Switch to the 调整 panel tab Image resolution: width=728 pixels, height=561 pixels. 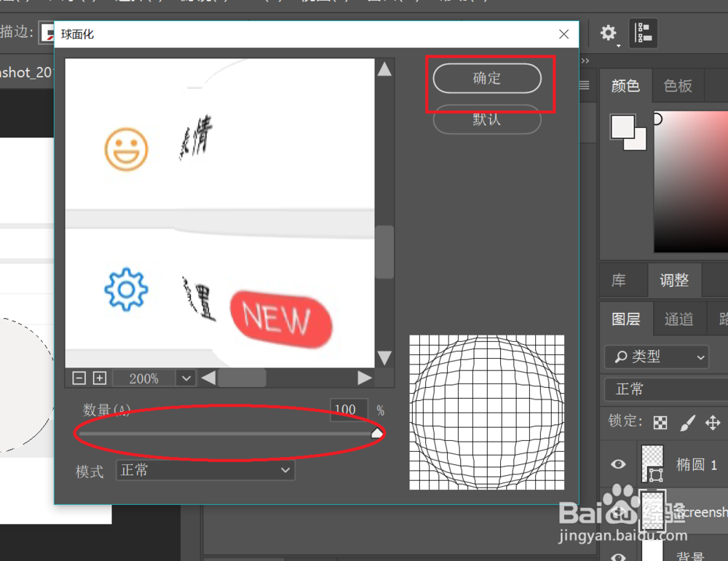pos(674,280)
